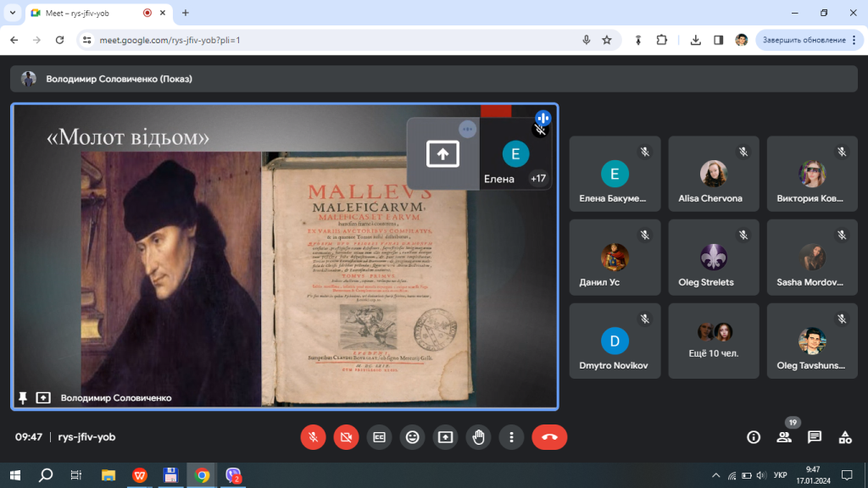Select the Елена Бакуме... participant tile
The height and width of the screenshot is (488, 868).
tap(615, 174)
